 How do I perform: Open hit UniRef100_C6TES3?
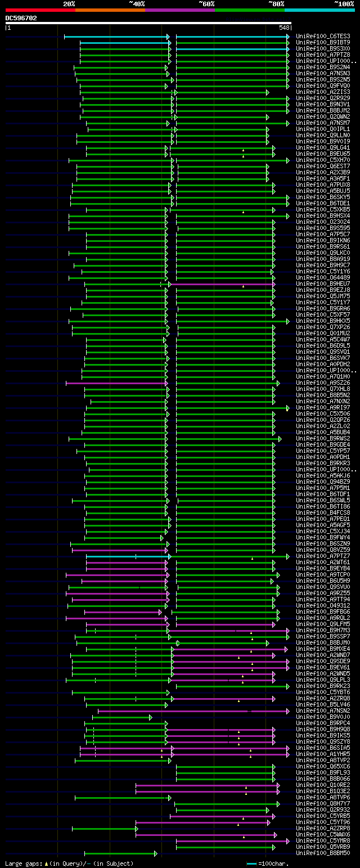323,37
